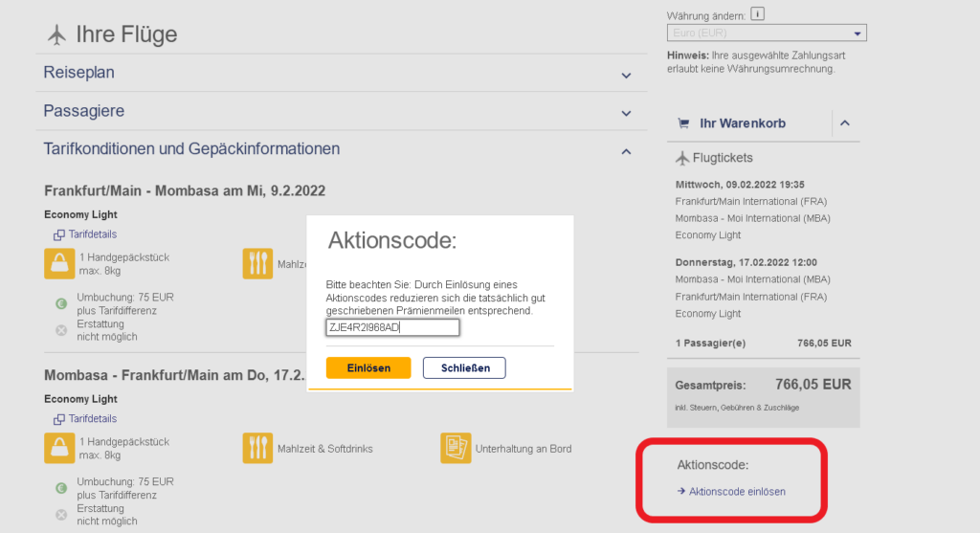Click the airplane icon next to Flugtickets
This screenshot has height=533, width=980.
(682, 158)
